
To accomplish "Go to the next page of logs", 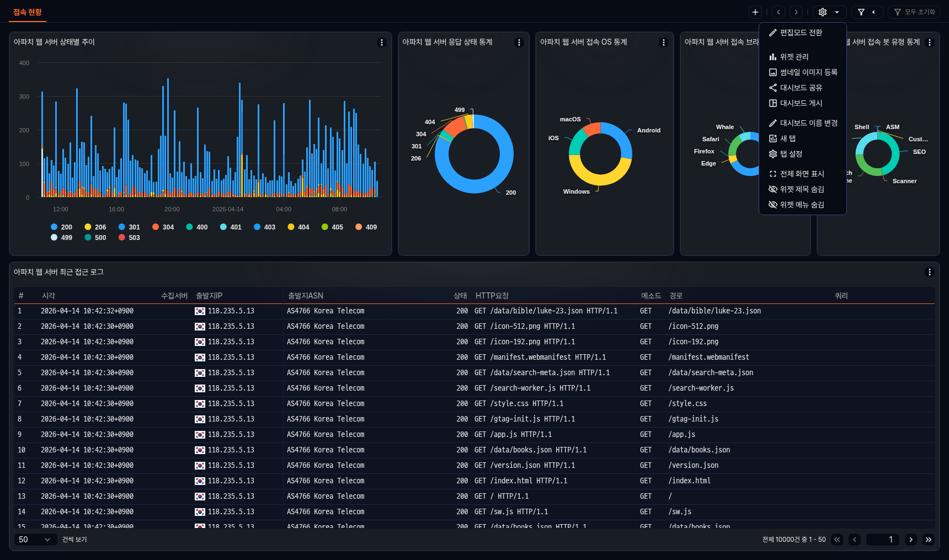I will (911, 540).
